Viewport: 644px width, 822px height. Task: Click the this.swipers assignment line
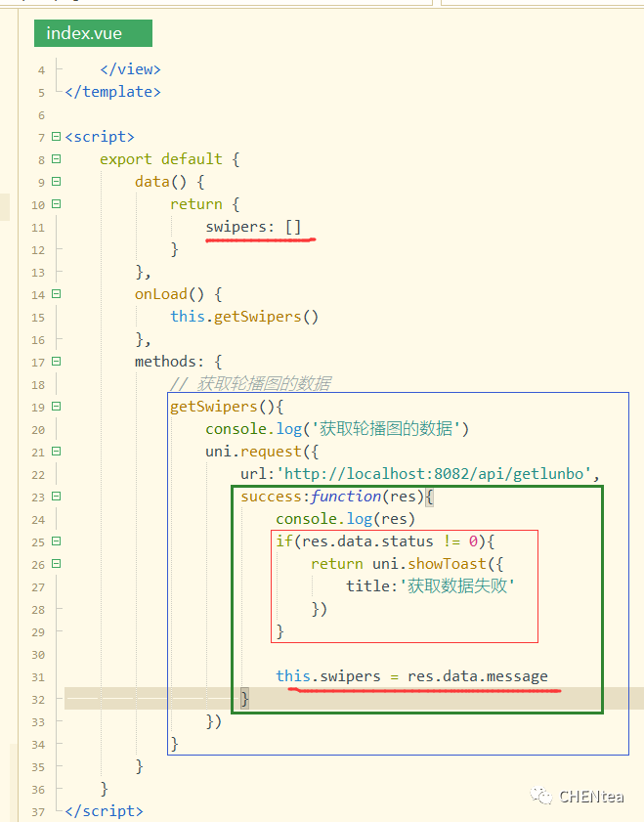(x=411, y=676)
